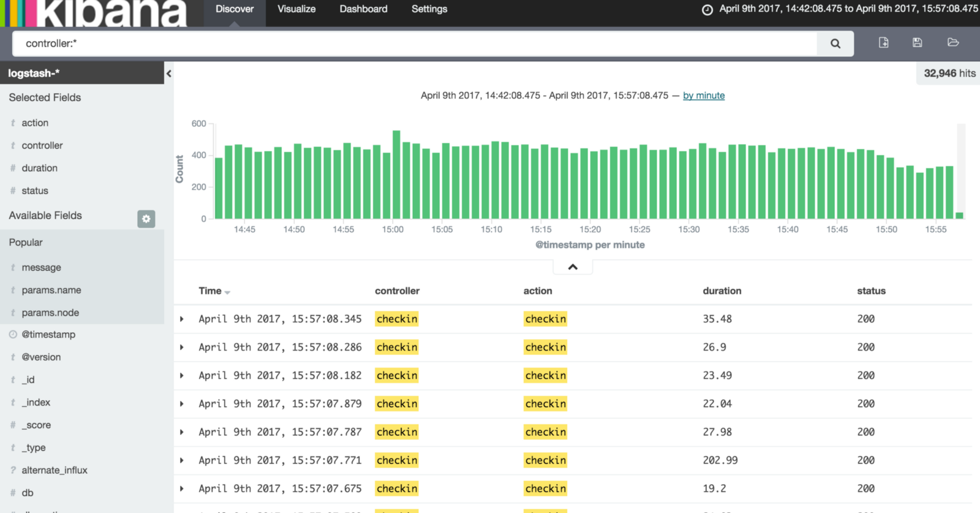Collapse the field sidebar with arrow
This screenshot has height=513, width=980.
pyautogui.click(x=169, y=74)
